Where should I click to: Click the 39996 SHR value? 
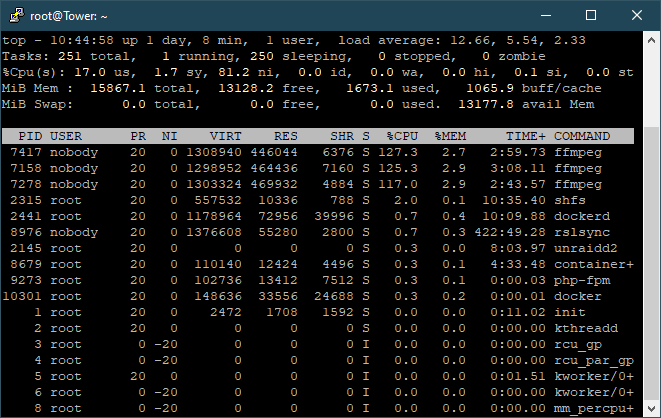tap(334, 216)
